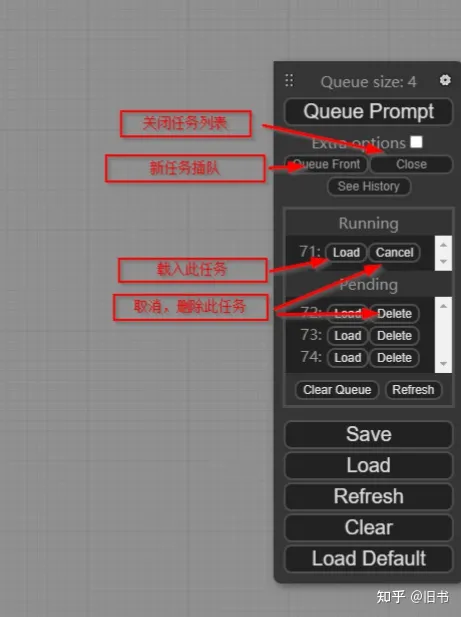Cancel the running task 71
This screenshot has width=461, height=617.
pos(394,252)
